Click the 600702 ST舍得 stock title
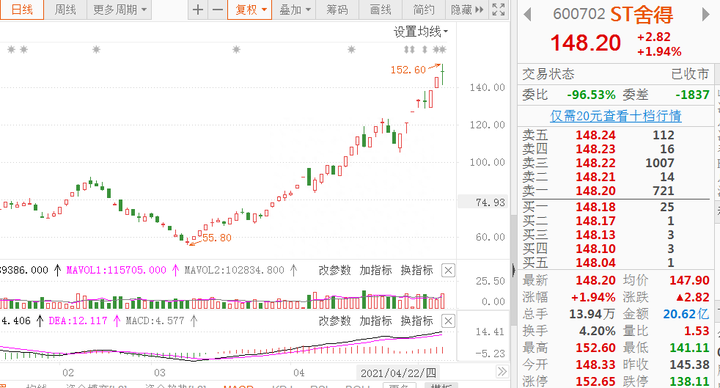The height and width of the screenshot is (388, 720). [613, 15]
